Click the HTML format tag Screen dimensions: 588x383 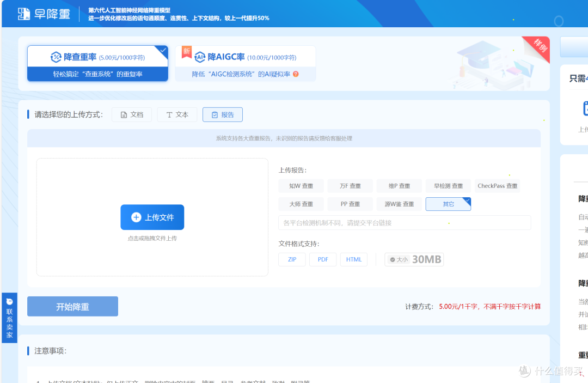354,259
